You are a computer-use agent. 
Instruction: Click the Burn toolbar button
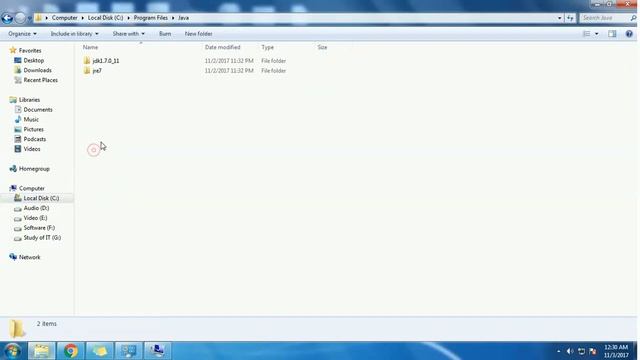[x=165, y=34]
